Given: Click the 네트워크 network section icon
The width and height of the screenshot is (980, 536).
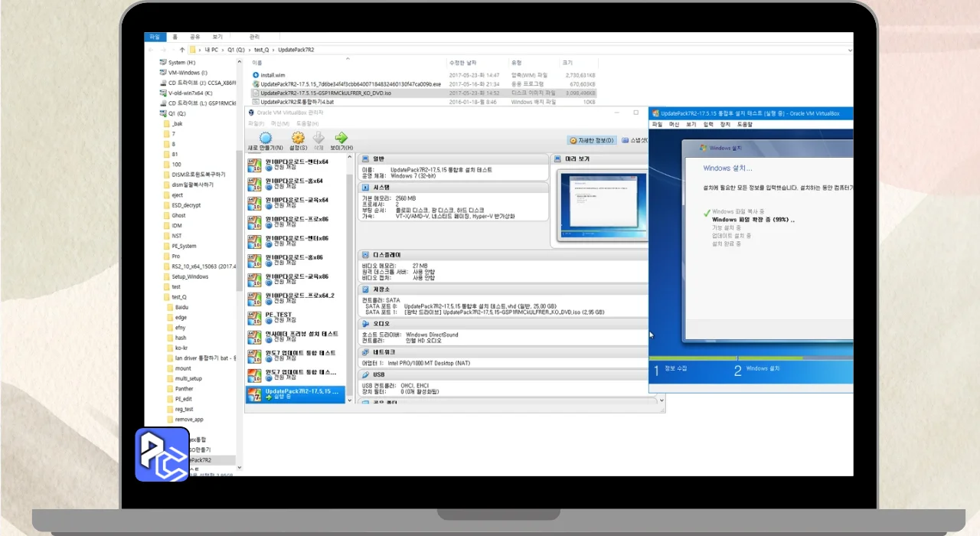Looking at the screenshot, I should click(x=365, y=351).
